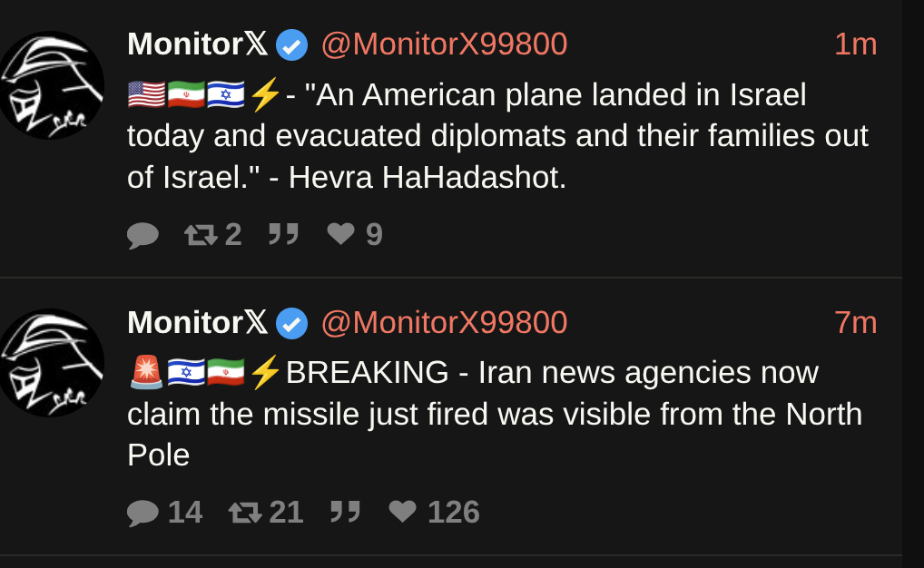Like the tweet about diplomats evacuated
The width and height of the screenshot is (924, 568).
click(355, 234)
